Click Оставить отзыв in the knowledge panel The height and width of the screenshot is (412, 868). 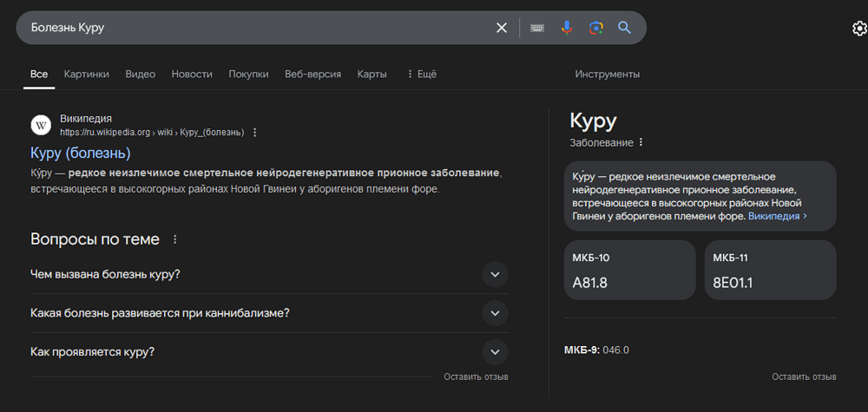(x=804, y=377)
